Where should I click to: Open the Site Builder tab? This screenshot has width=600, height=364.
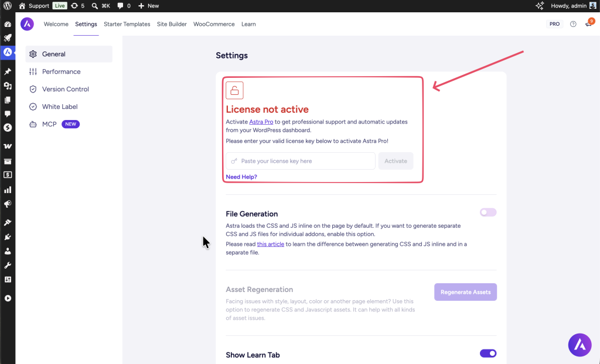tap(172, 24)
